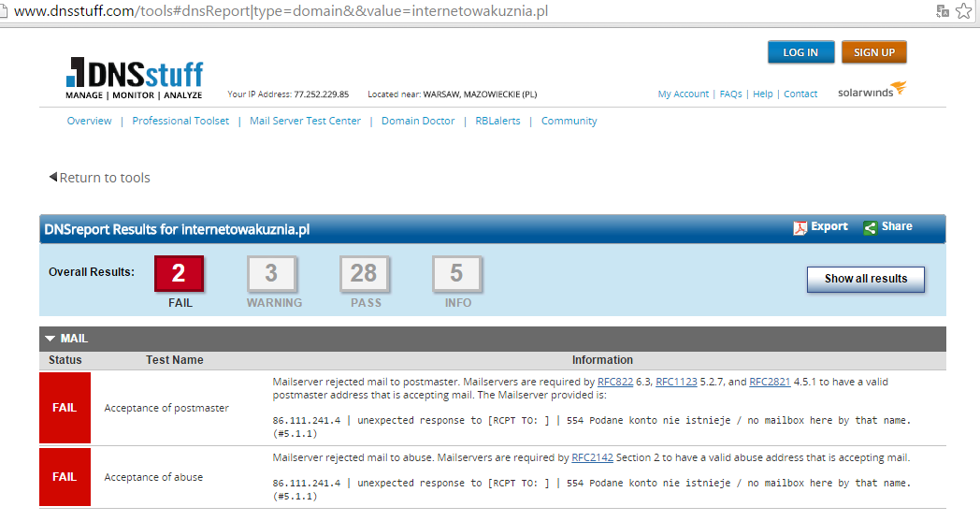980x521 pixels.
Task: Click the Overall Results label
Action: point(92,272)
